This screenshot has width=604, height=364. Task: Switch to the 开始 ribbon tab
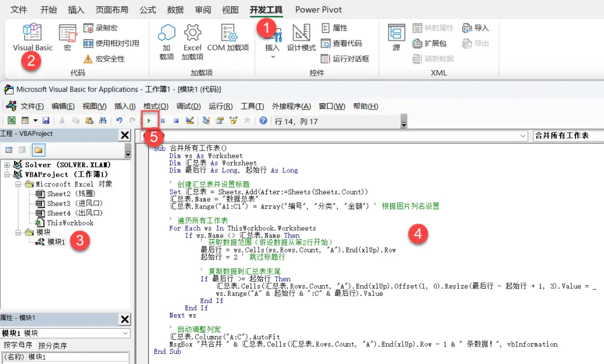click(49, 10)
